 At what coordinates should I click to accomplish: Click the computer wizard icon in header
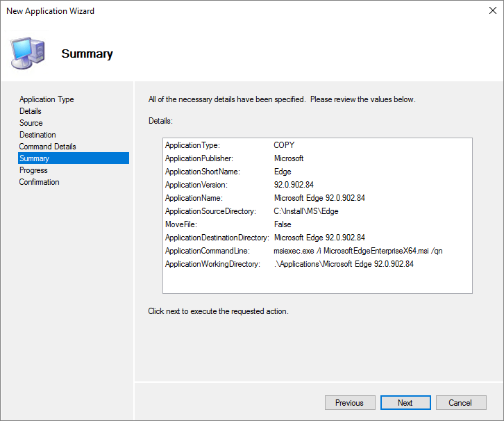tap(28, 53)
